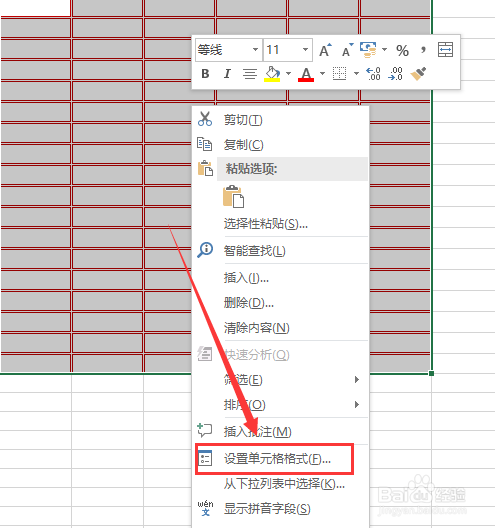The image size is (495, 528).
Task: Click the selection fill handle square
Action: pyautogui.click(x=431, y=373)
